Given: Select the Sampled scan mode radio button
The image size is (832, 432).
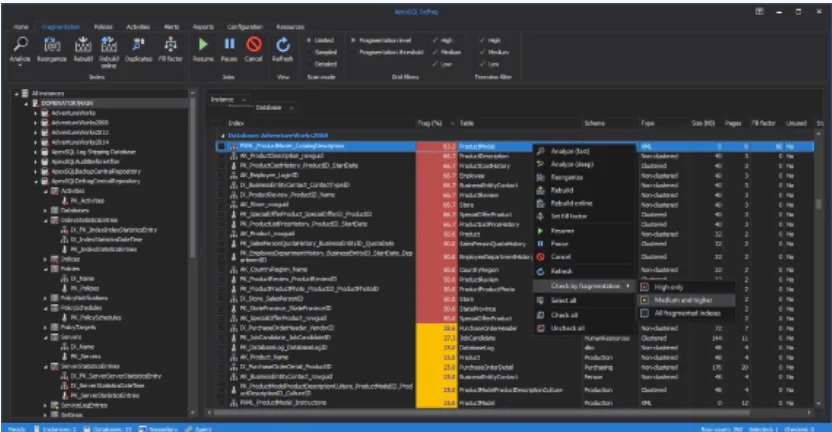Looking at the screenshot, I should pos(309,52).
